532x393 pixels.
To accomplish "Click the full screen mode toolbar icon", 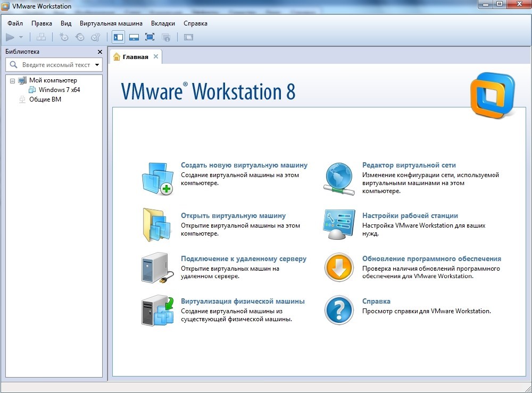I will pyautogui.click(x=149, y=37).
